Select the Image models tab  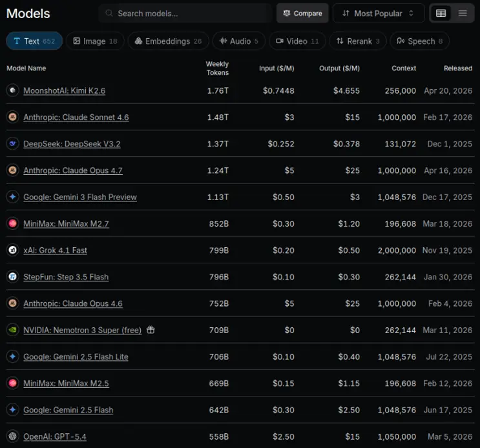click(x=95, y=41)
